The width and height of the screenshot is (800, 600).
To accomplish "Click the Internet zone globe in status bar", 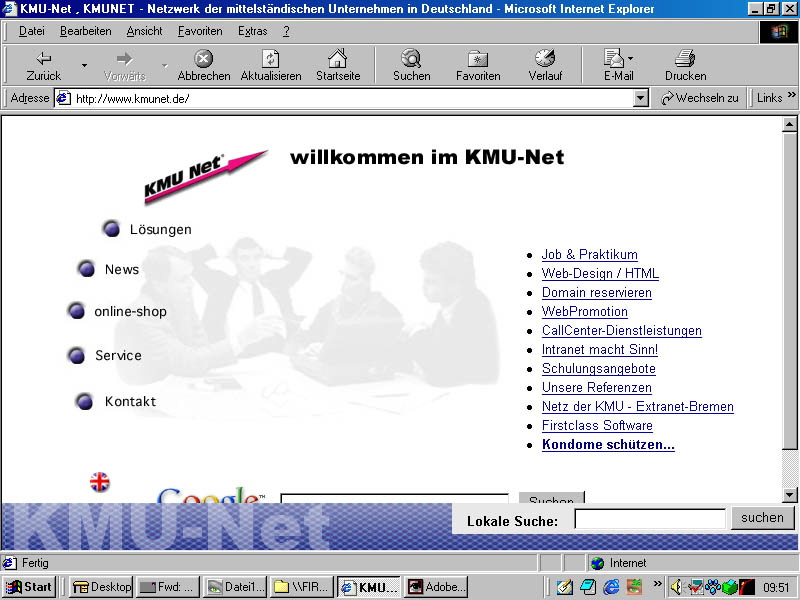I will tap(597, 563).
